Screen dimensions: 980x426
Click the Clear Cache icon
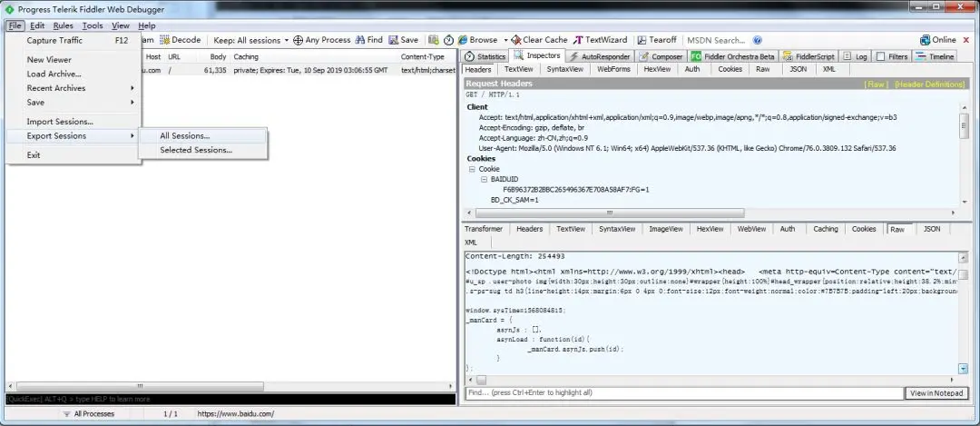tap(515, 40)
